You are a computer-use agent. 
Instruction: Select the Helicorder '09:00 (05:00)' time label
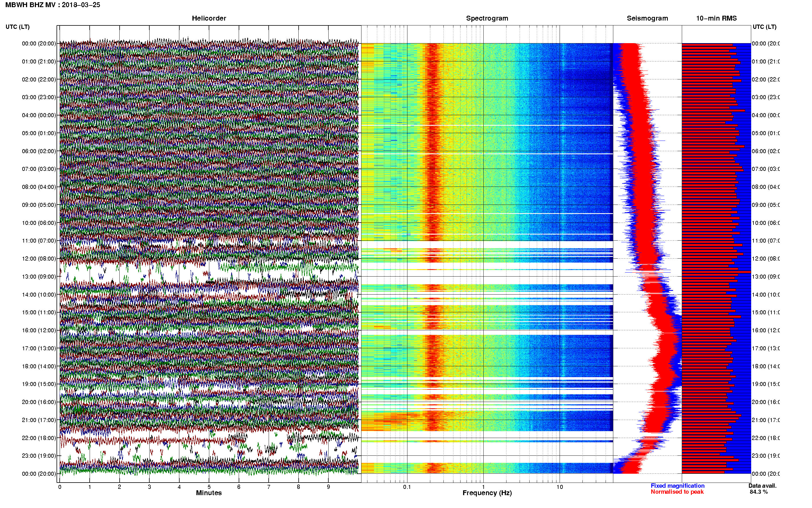click(x=39, y=205)
